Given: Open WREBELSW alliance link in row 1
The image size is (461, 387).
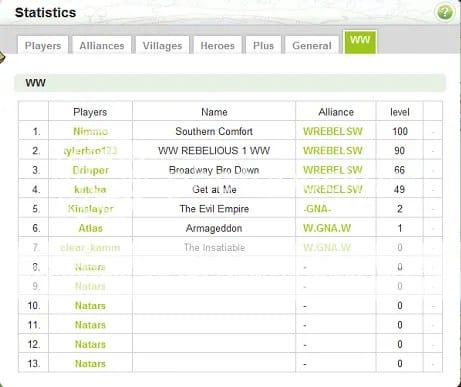Looking at the screenshot, I should (332, 131).
